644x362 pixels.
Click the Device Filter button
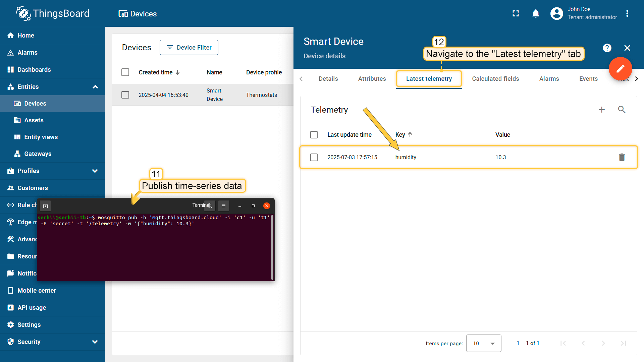189,48
